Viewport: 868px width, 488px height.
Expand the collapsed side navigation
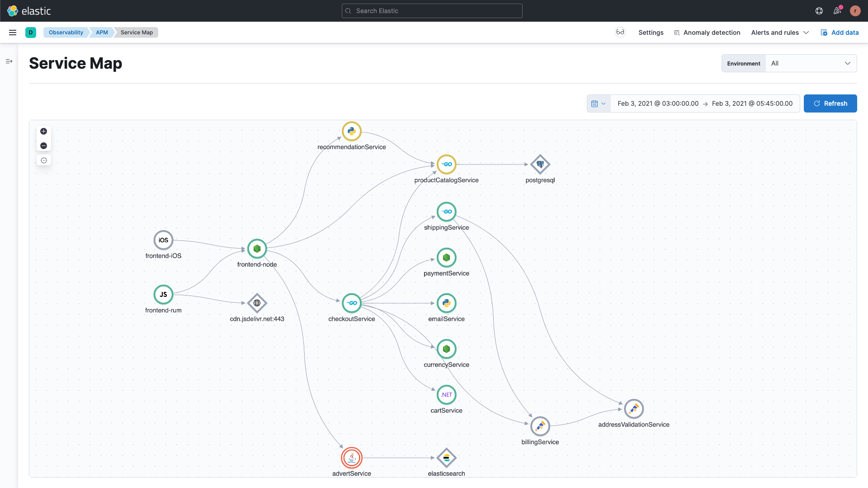click(x=9, y=61)
